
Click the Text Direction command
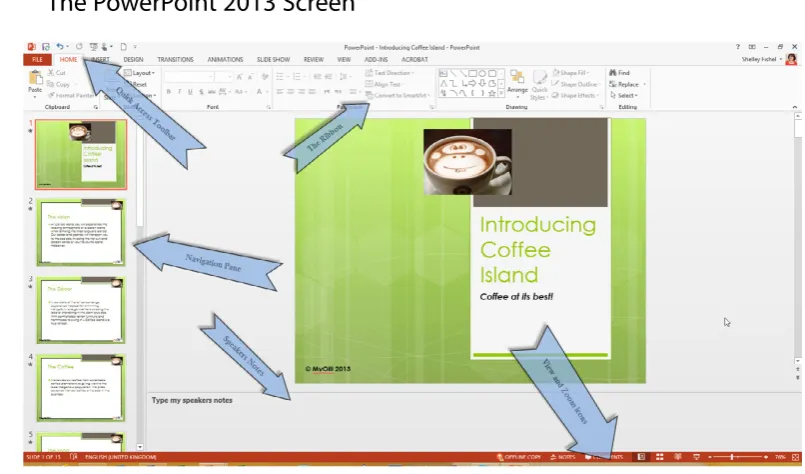pyautogui.click(x=390, y=73)
